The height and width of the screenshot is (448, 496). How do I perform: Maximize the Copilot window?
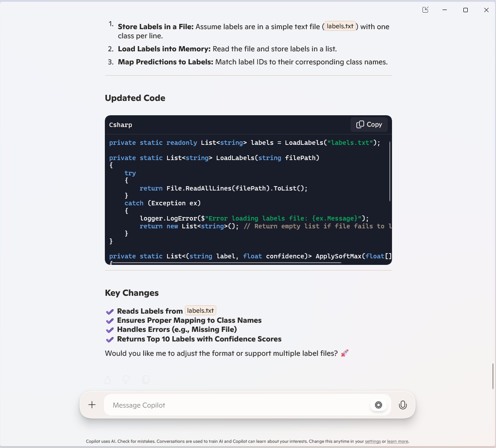click(466, 10)
